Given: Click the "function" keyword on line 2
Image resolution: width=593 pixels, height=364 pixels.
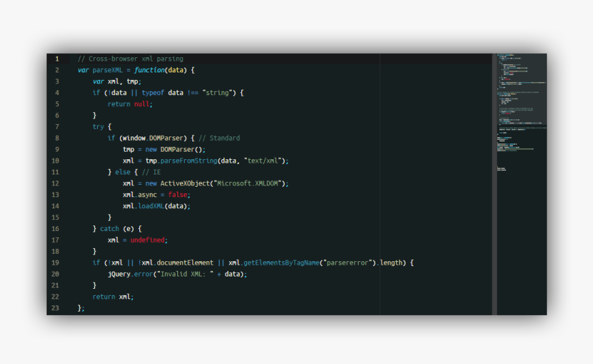Looking at the screenshot, I should [x=150, y=70].
